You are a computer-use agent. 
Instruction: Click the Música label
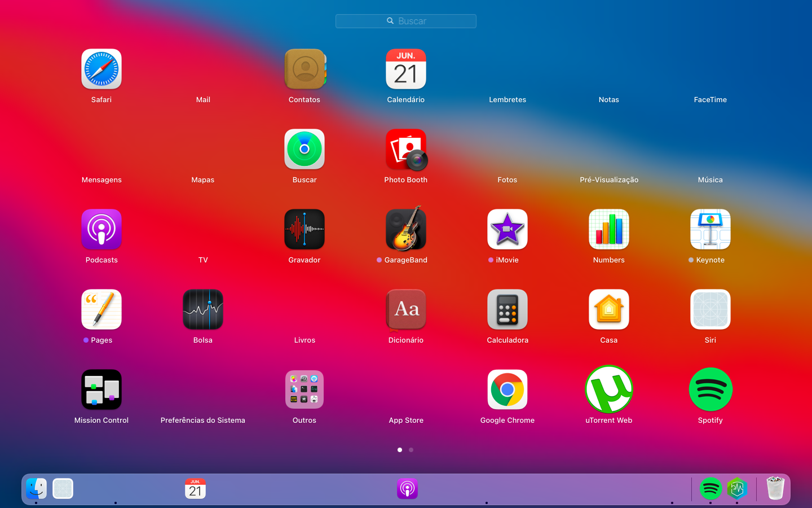710,180
